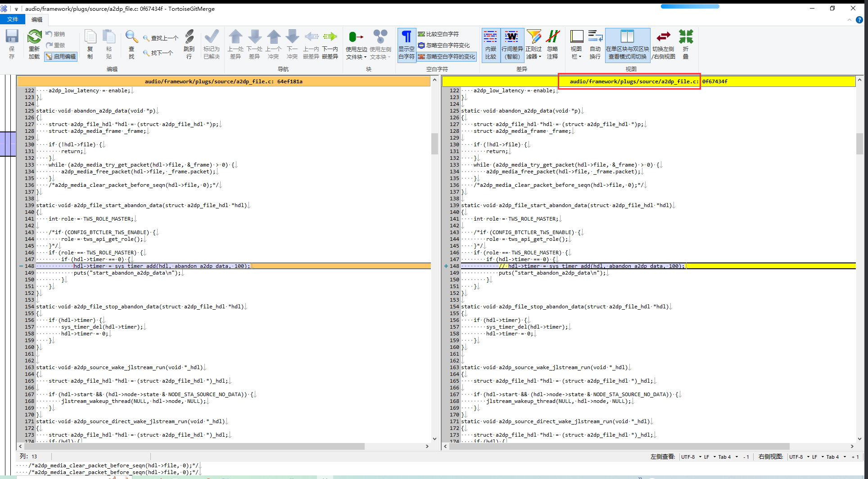Toggle Ignore Comments (忽略注释)
Viewport: 868px width, 479px height.
click(552, 44)
